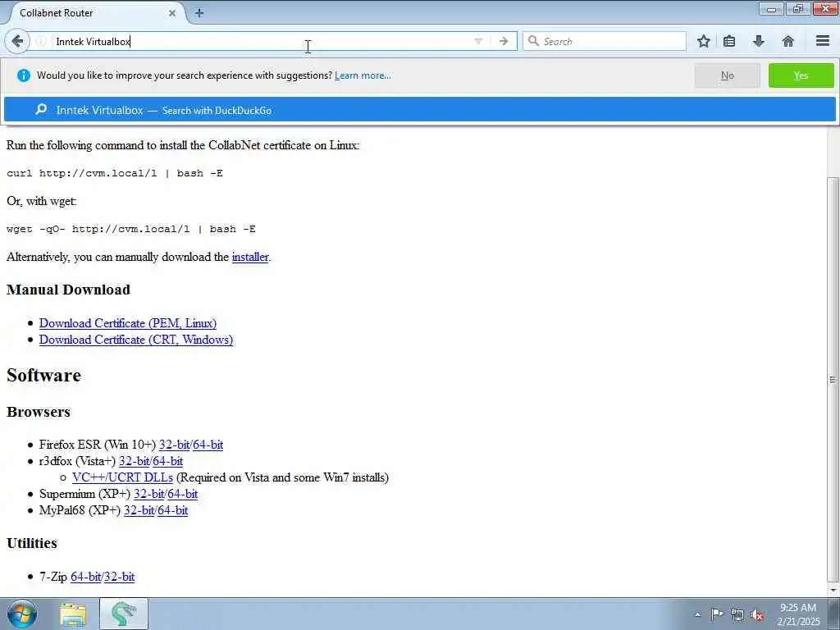
Task: Show bookmarks list icon
Action: pyautogui.click(x=729, y=41)
